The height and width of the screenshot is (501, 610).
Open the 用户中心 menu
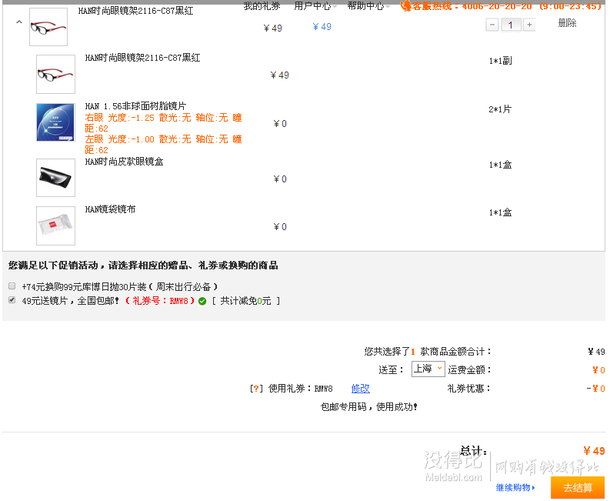coord(314,6)
